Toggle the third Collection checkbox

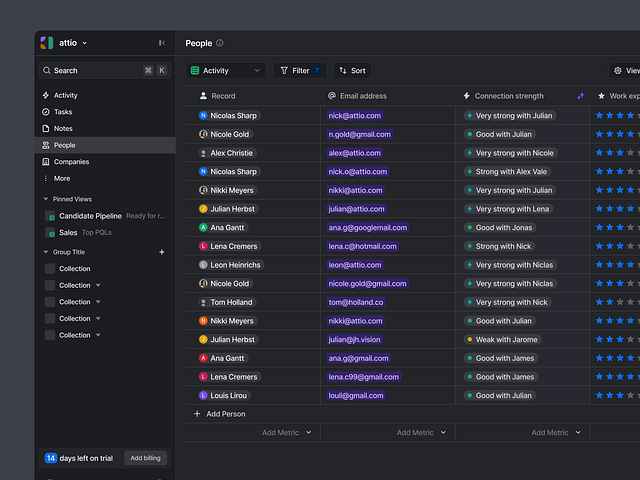[50, 301]
